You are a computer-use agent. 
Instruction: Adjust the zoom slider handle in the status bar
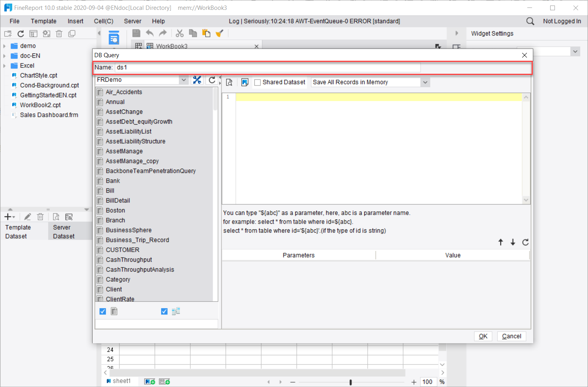[x=350, y=382]
